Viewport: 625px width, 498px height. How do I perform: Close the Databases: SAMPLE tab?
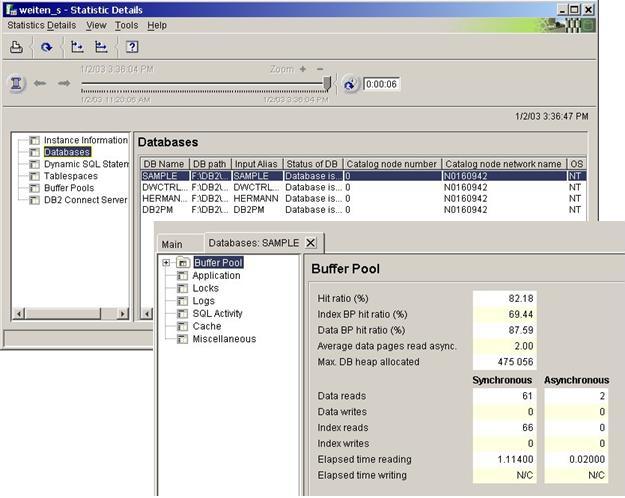tap(311, 242)
